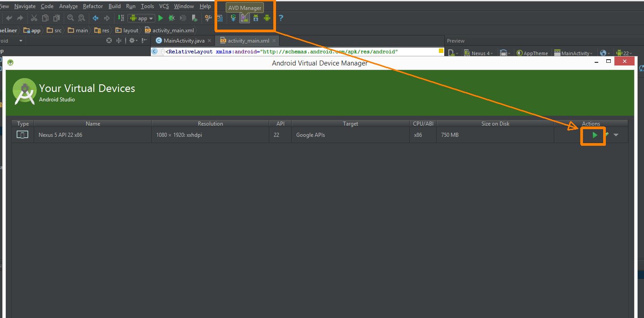Open orientation dropdown in Preview toolbar
Screen dimensions: 644x318
(505, 53)
